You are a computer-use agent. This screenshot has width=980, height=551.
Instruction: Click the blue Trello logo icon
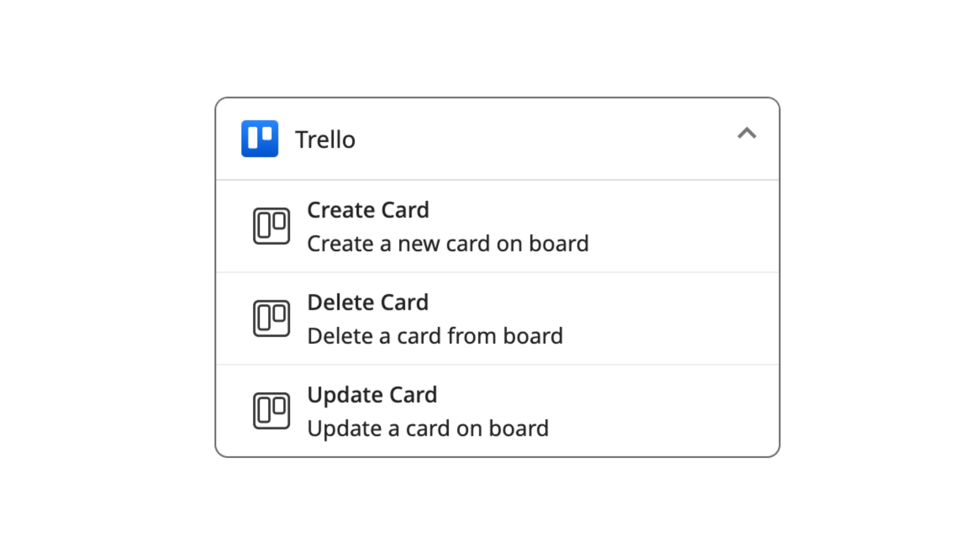(x=260, y=139)
